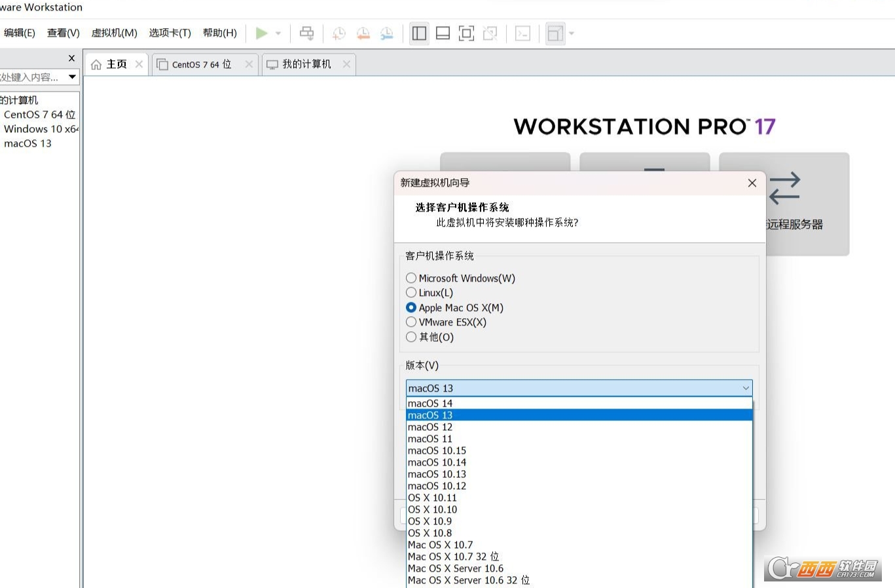This screenshot has height=588, width=895.
Task: Choose OS X 10.11 from version list
Action: pyautogui.click(x=579, y=498)
